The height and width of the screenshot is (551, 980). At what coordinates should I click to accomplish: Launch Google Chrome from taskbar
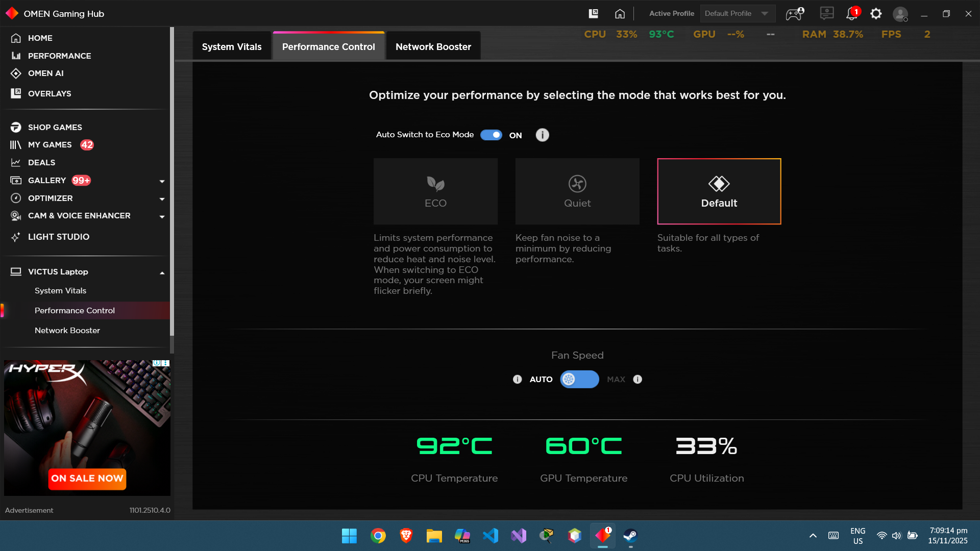[378, 536]
